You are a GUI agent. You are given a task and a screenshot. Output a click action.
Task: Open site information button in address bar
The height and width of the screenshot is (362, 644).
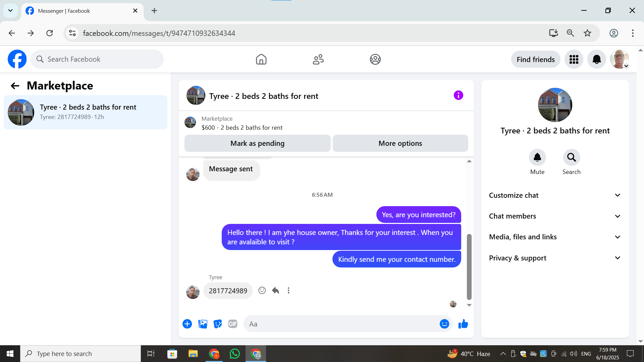tap(72, 33)
